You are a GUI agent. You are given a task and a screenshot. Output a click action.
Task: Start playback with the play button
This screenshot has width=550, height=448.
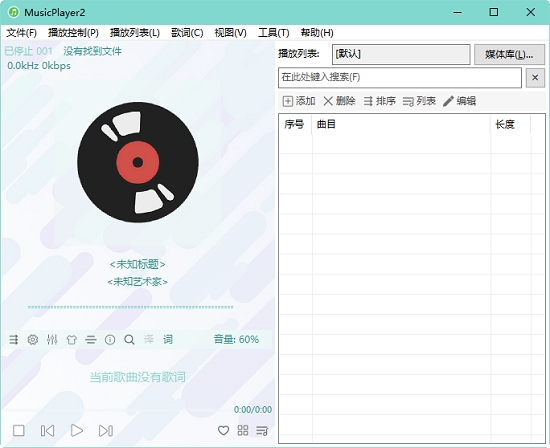[77, 430]
